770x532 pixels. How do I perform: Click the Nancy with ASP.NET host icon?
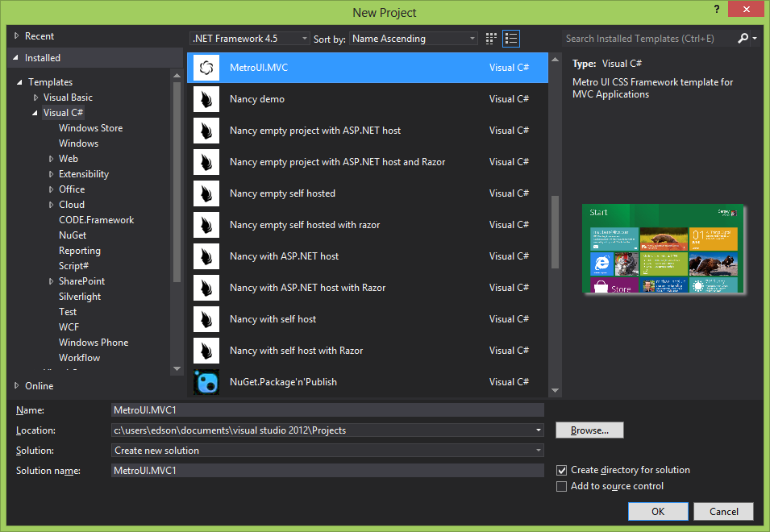pyautogui.click(x=206, y=256)
